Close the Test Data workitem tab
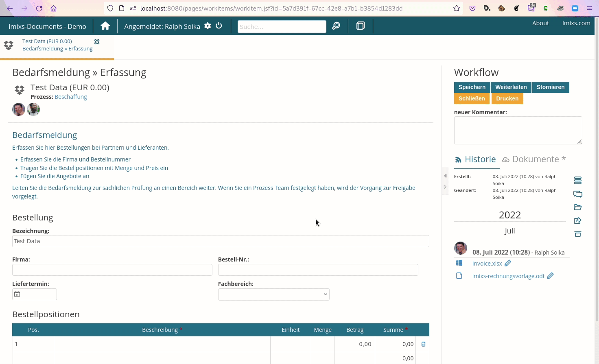The height and width of the screenshot is (364, 599). tap(97, 42)
